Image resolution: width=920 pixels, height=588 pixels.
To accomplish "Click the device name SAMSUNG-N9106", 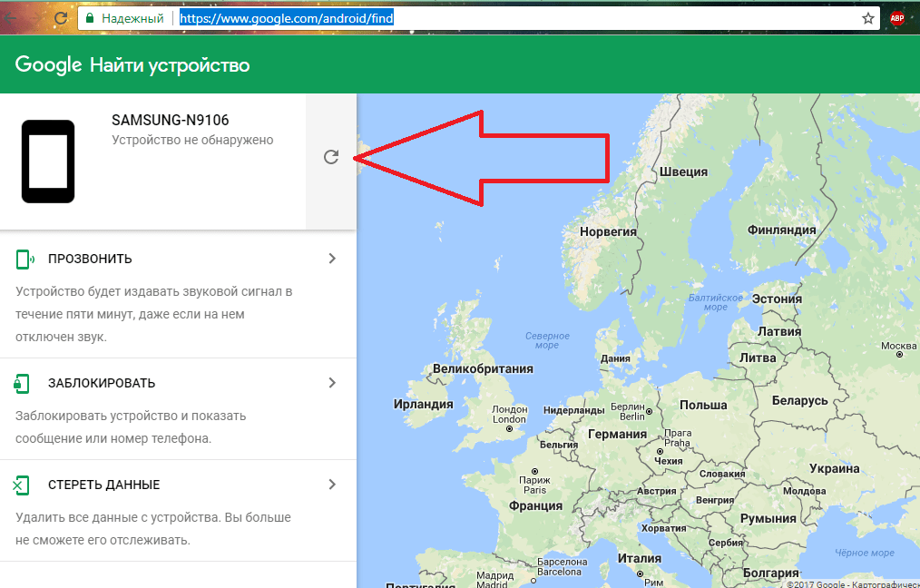I will click(170, 121).
